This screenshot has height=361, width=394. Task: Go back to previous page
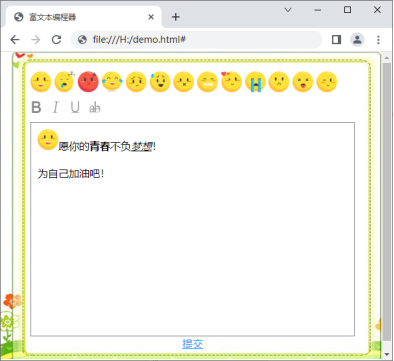pyautogui.click(x=15, y=40)
